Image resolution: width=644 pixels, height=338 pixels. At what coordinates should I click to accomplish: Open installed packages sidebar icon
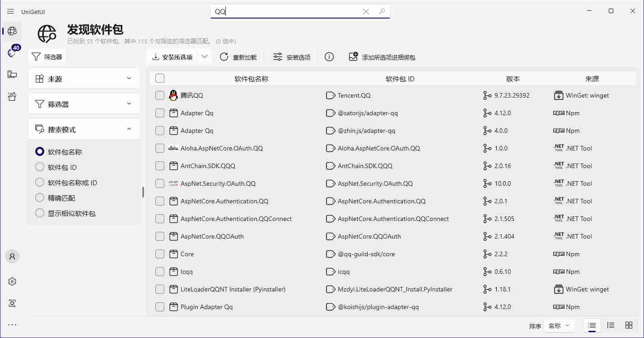12,75
